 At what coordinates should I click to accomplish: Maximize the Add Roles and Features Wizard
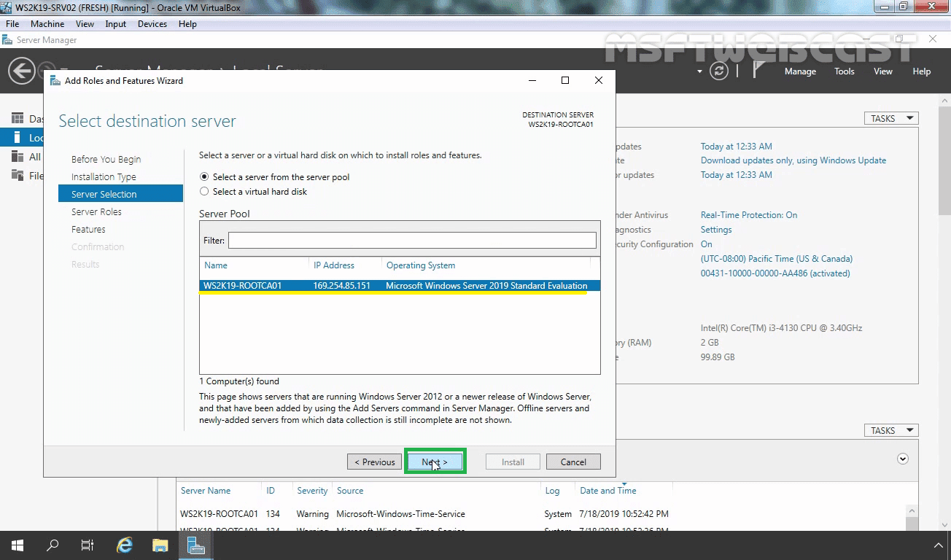pyautogui.click(x=564, y=80)
